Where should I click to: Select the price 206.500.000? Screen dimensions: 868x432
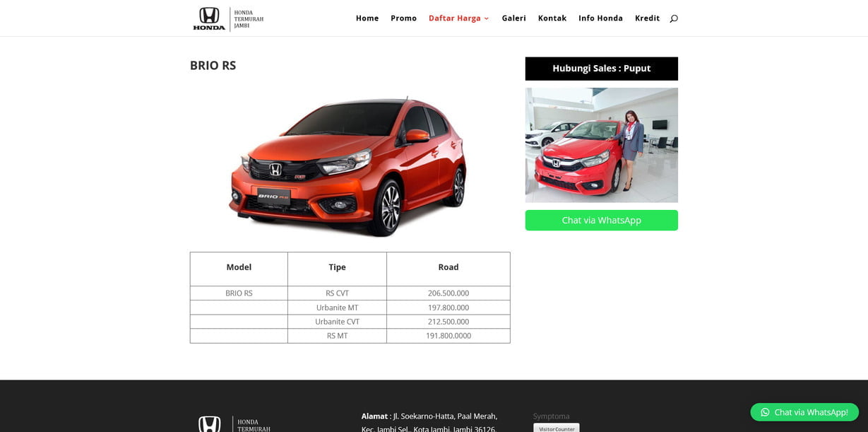coord(448,293)
